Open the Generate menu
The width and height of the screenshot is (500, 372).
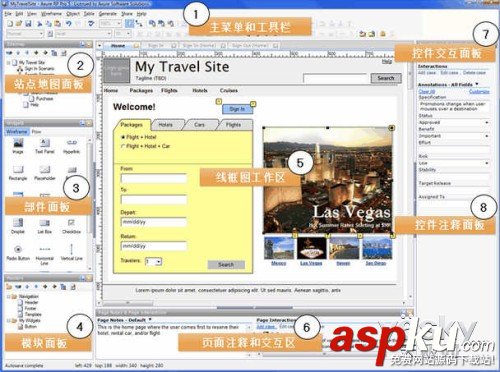click(x=108, y=14)
